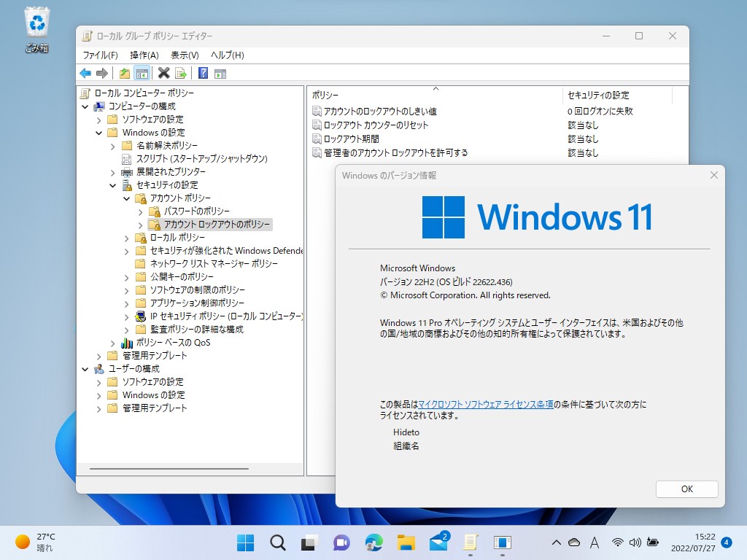Click the Help question mark toolbar icon
Viewport: 747px width, 560px height.
point(203,73)
